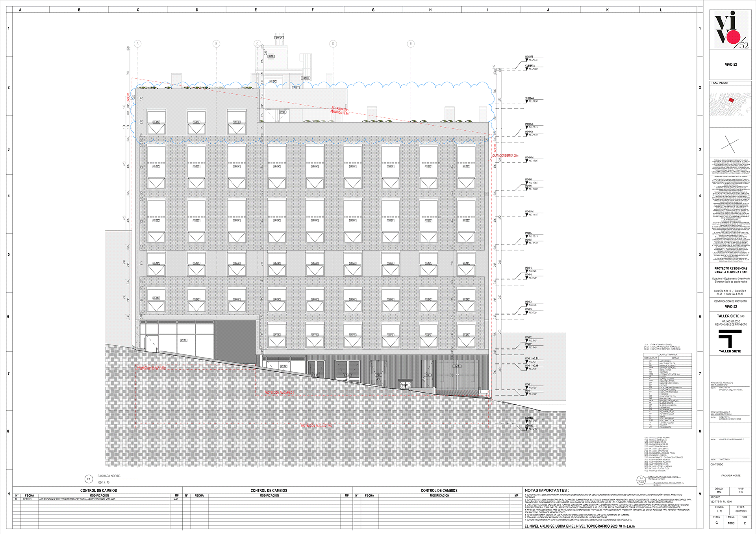Viewport: 756px width, 534px height.
Task: Click the REMATE level marker triangle
Action: pos(527,60)
